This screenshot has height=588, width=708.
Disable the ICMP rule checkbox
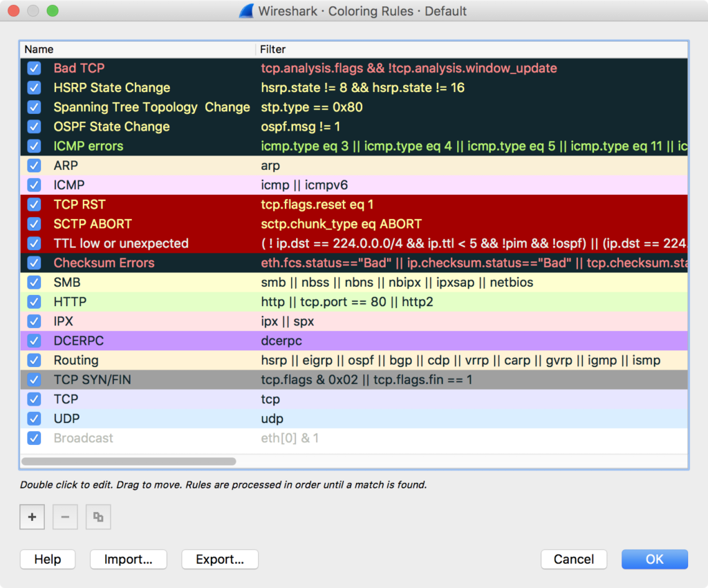click(x=34, y=185)
